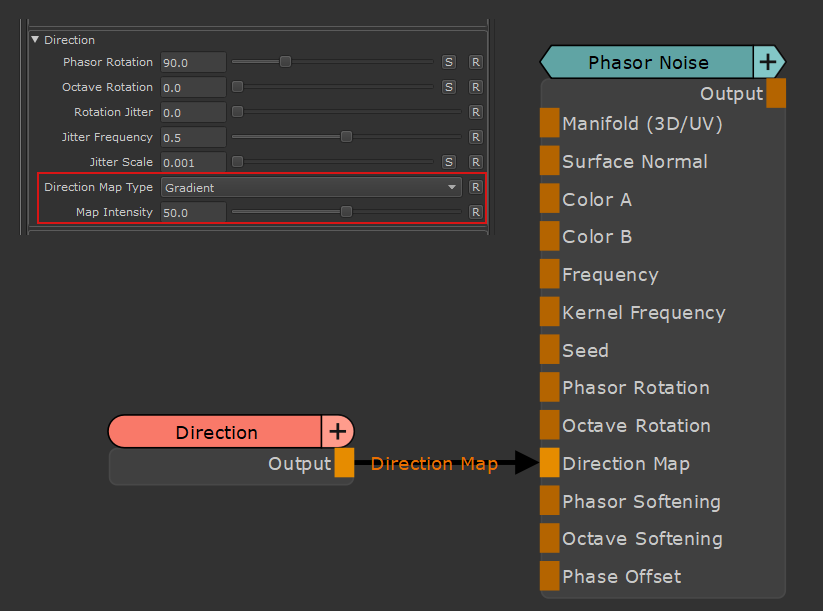Collapse the Direction section triangle
The width and height of the screenshot is (823, 611).
click(36, 40)
